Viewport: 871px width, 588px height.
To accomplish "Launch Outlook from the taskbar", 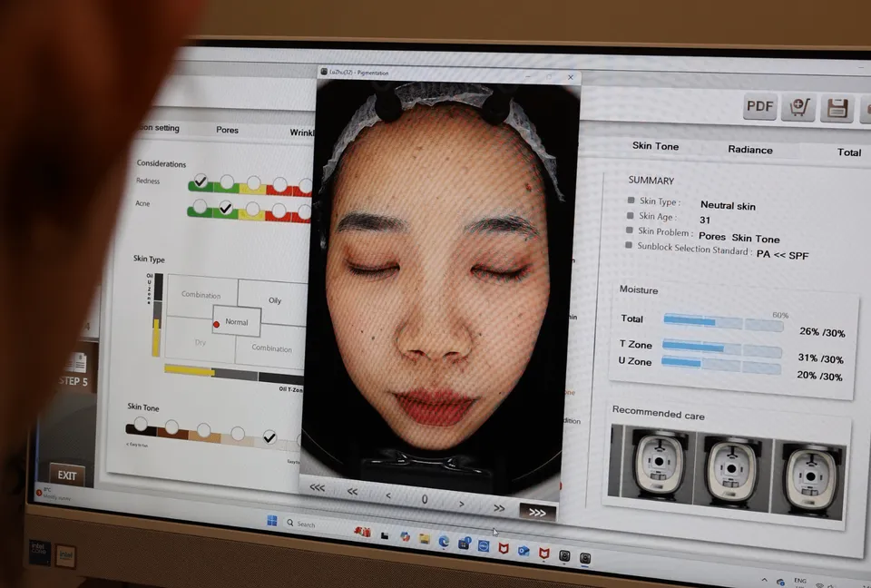I will pos(524,551).
